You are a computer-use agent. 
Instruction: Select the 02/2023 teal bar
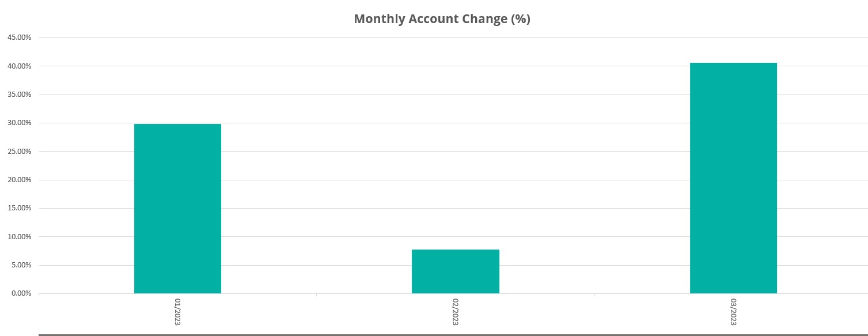455,271
